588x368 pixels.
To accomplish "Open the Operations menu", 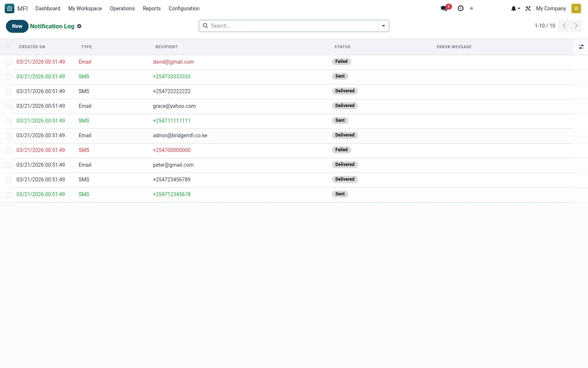I will click(122, 8).
